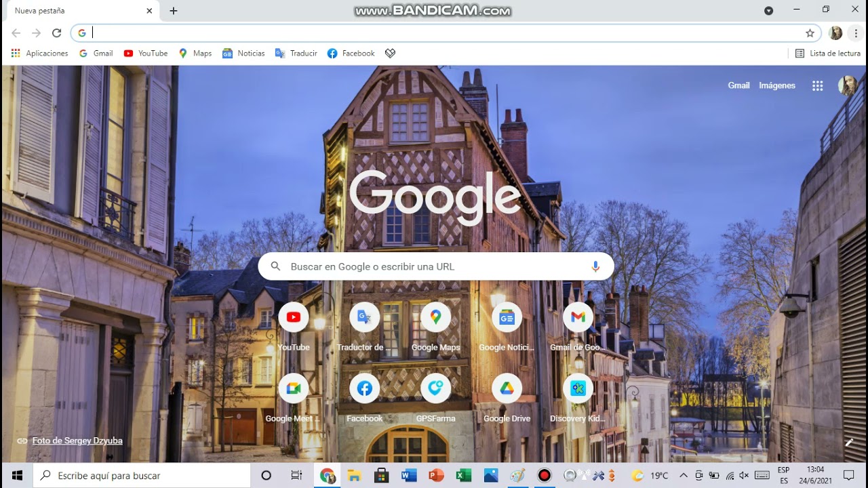
Task: Open Aplicaciones in the bookmarks bar
Action: pos(40,53)
